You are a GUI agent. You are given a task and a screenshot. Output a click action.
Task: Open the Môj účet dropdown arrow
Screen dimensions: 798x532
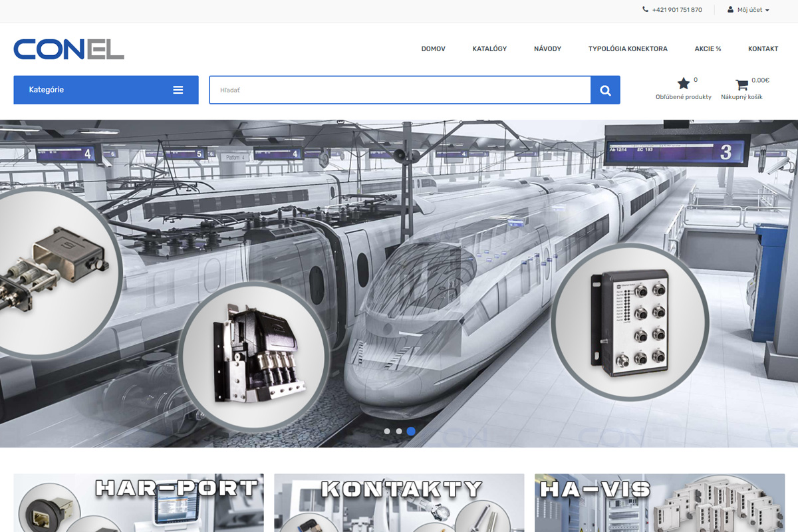(767, 11)
